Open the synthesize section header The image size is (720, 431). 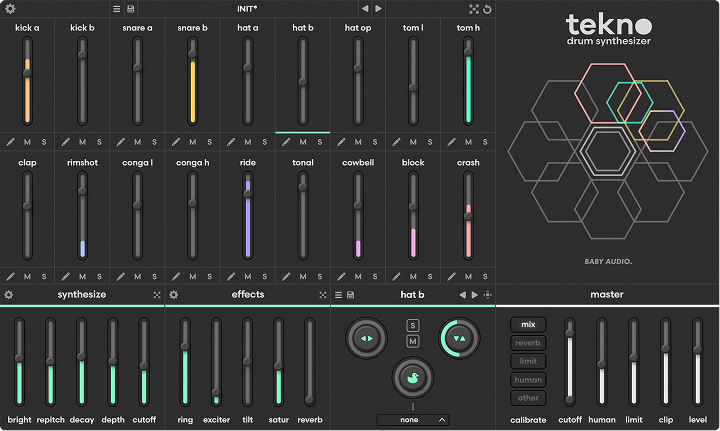(x=82, y=295)
